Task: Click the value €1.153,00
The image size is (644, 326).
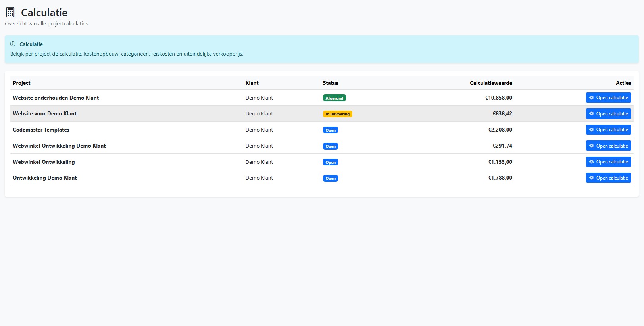Action: coord(500,162)
